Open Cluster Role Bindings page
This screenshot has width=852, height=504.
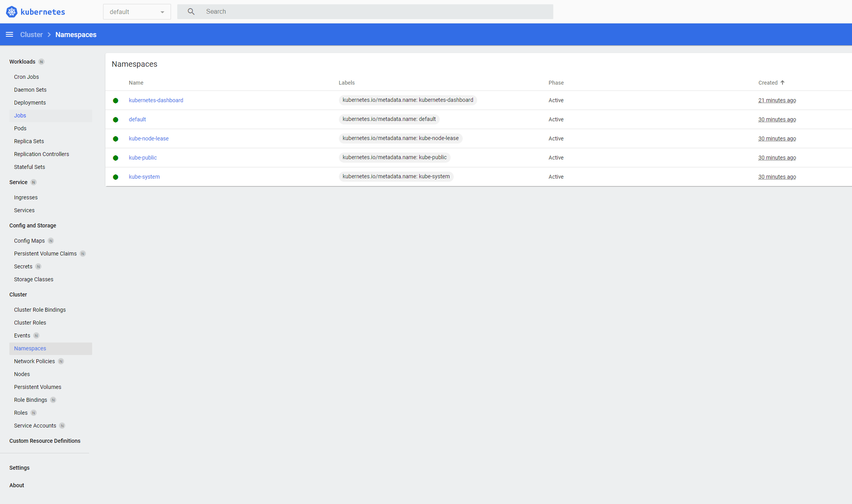40,310
